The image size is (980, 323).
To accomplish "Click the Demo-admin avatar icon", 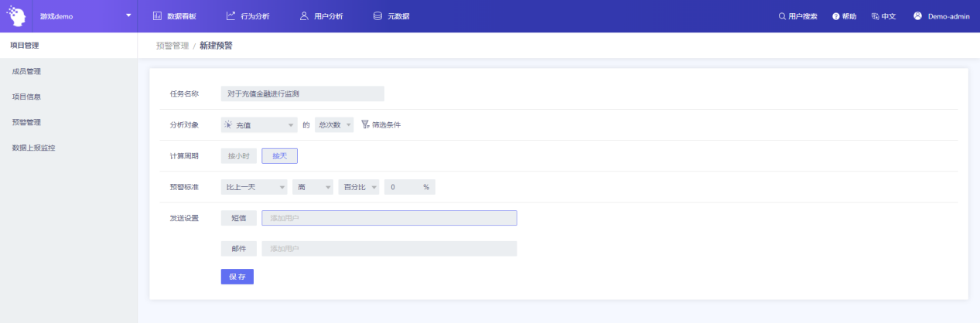I will pyautogui.click(x=917, y=16).
